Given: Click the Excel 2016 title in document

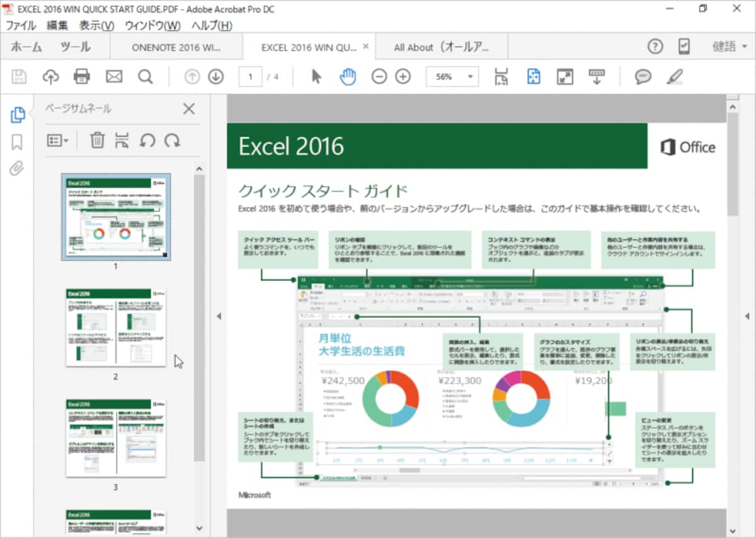Looking at the screenshot, I should click(x=291, y=146).
